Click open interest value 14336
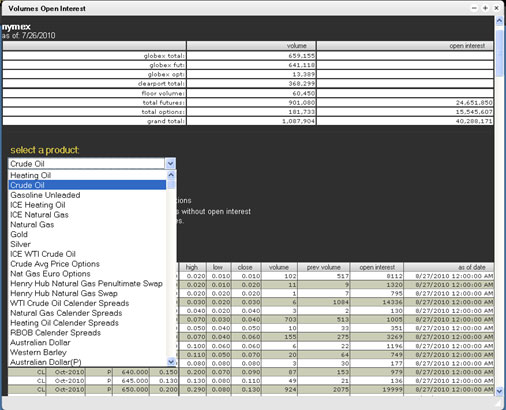 click(x=394, y=302)
